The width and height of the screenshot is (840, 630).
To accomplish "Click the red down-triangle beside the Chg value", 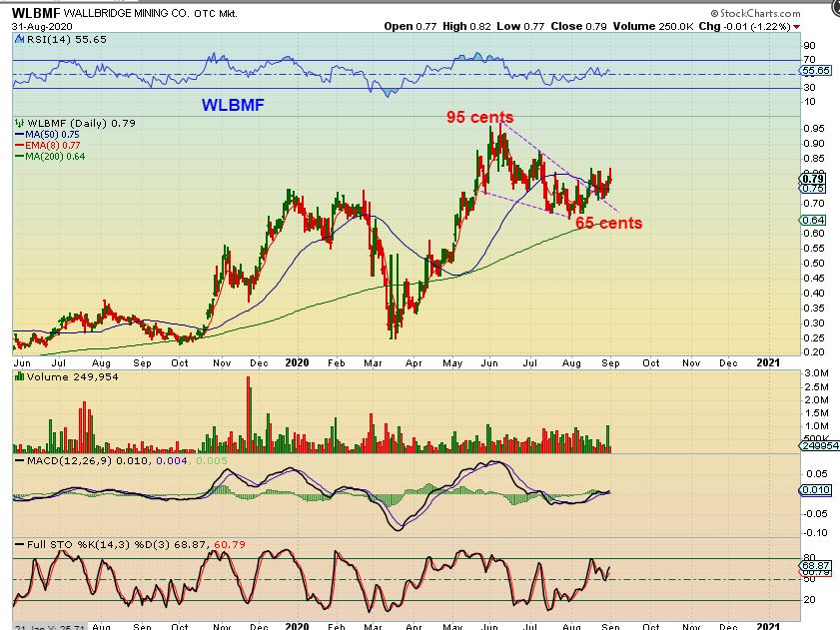I will coord(797,27).
